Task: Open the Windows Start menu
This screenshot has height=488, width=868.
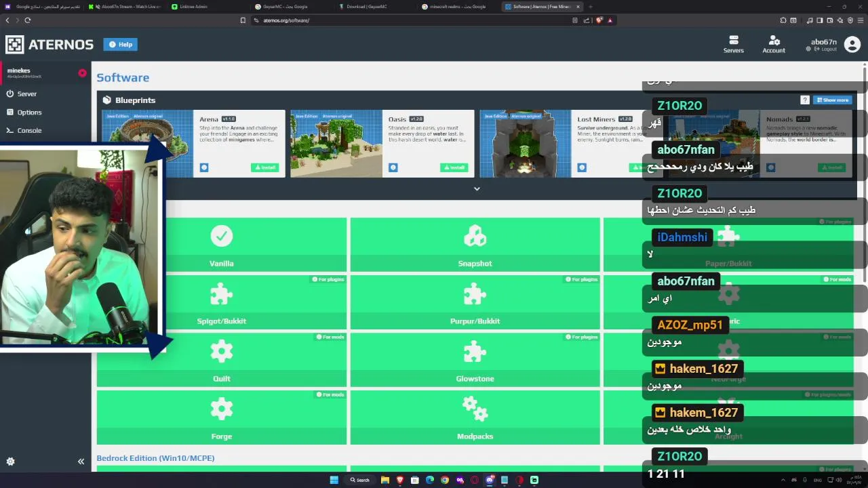Action: pyautogui.click(x=334, y=480)
